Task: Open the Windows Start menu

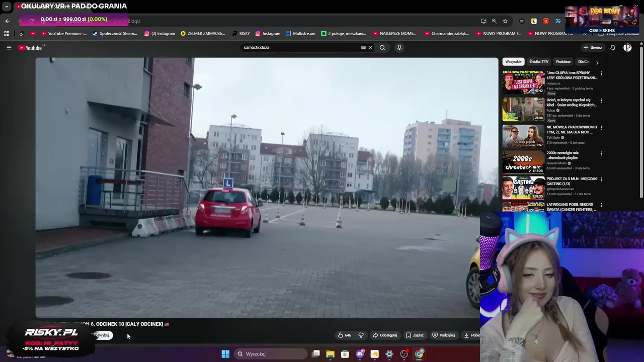Action: 225,354
